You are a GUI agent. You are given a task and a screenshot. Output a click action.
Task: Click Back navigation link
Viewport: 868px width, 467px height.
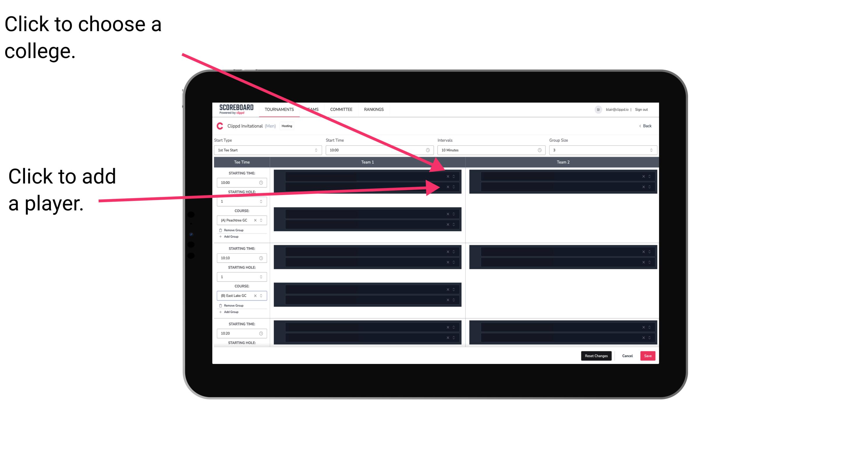click(x=646, y=125)
